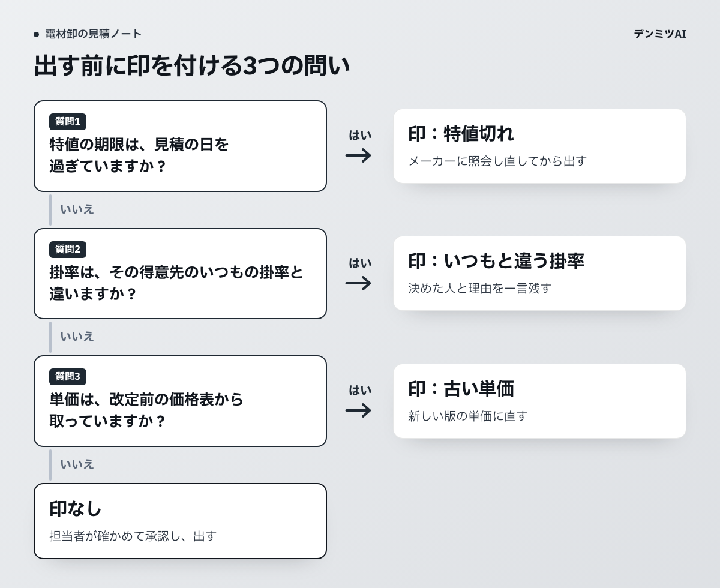
Task: Click the いいえ label below 質問1
Action: tap(77, 209)
